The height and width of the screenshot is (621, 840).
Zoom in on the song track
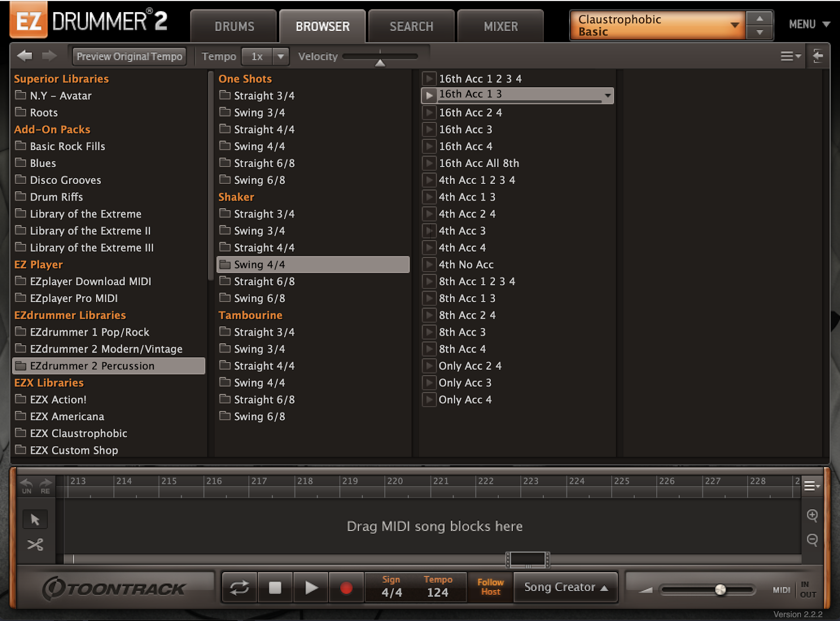[812, 515]
